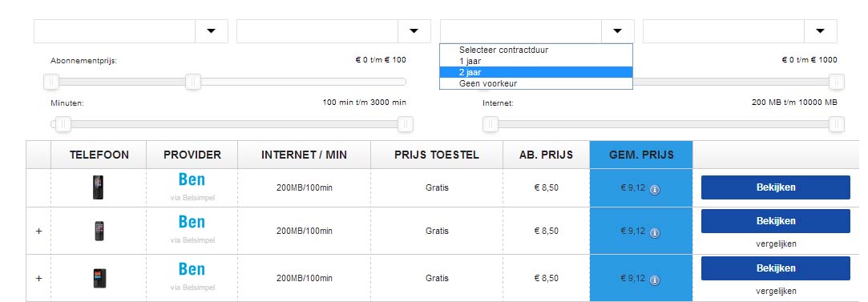Viewport: 868px width, 302px height.
Task: Open the first dropdown arrow at top left
Action: tap(211, 31)
